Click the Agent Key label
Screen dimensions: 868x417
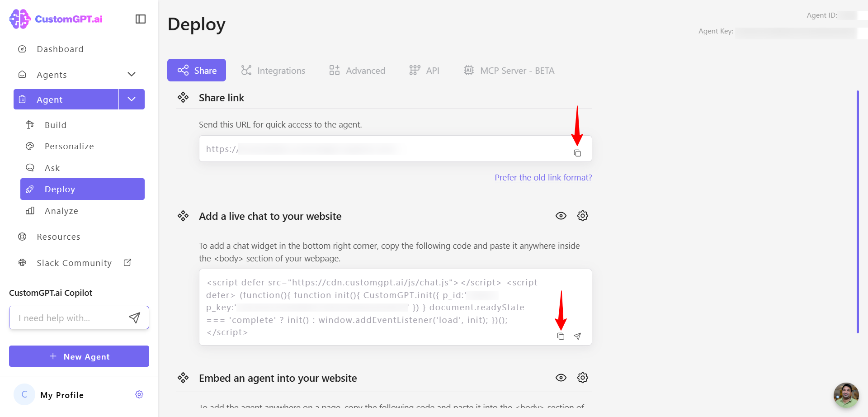tap(716, 31)
